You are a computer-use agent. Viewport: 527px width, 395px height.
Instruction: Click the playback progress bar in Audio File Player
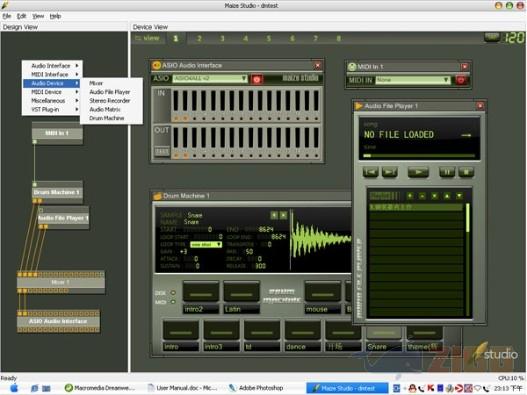419,156
